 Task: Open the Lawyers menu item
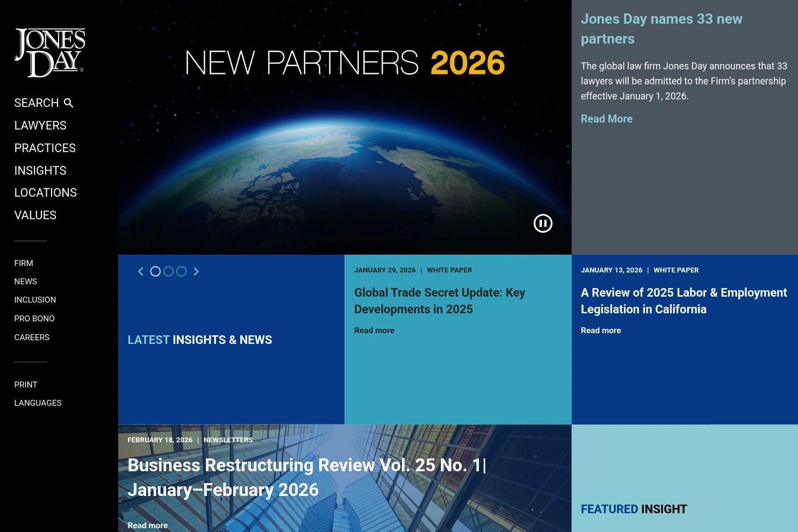tap(40, 125)
